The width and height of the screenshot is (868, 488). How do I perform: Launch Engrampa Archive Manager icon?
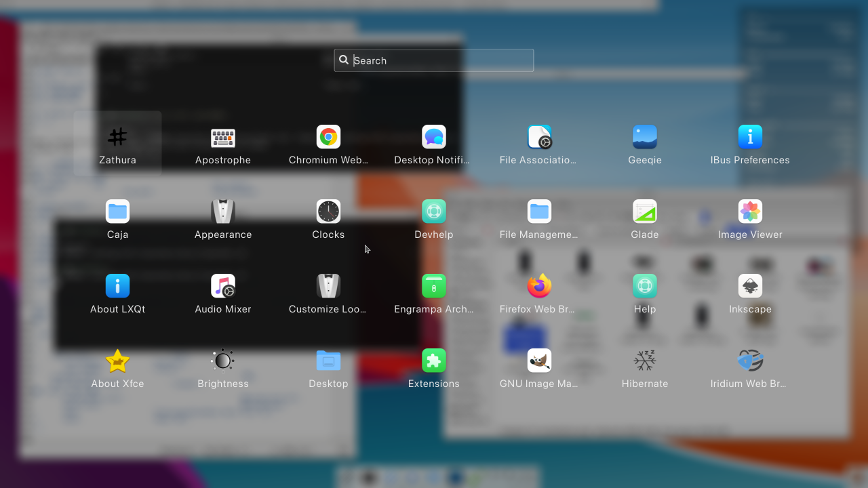pyautogui.click(x=434, y=286)
